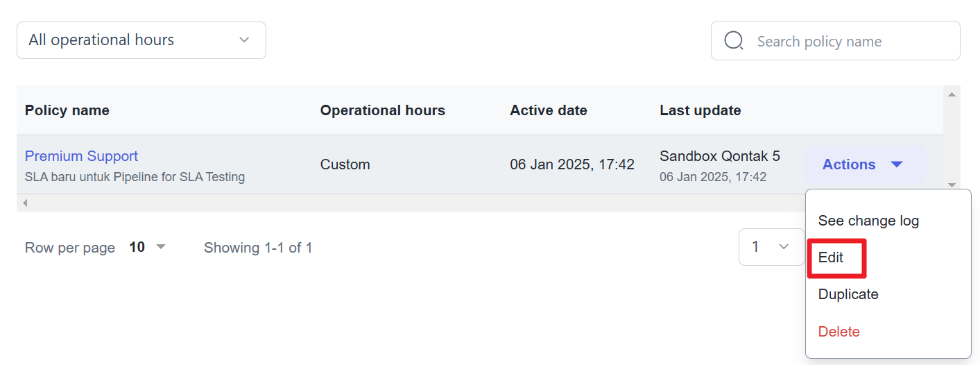Click the Actions button
Viewport: 980px width, 365px height.
click(x=866, y=164)
